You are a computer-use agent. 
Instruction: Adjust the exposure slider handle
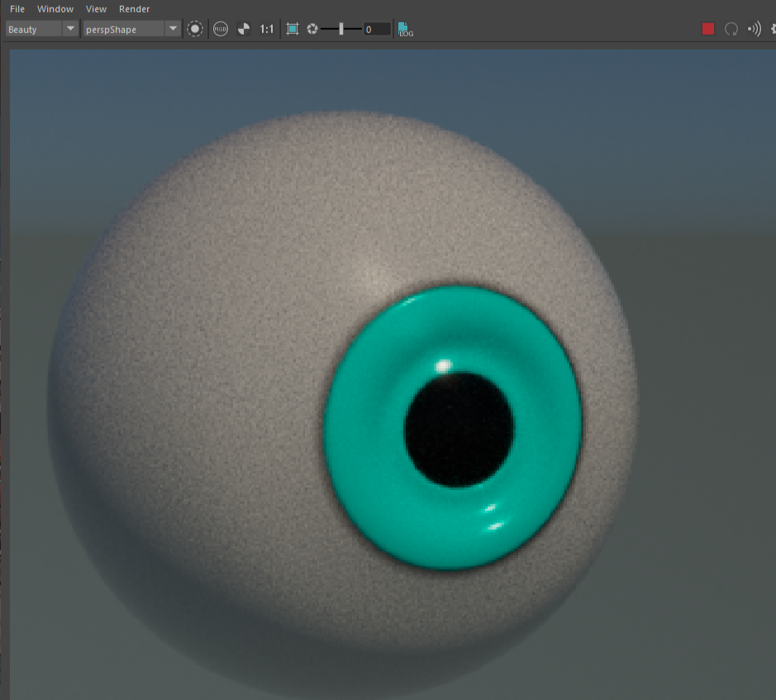pos(341,29)
